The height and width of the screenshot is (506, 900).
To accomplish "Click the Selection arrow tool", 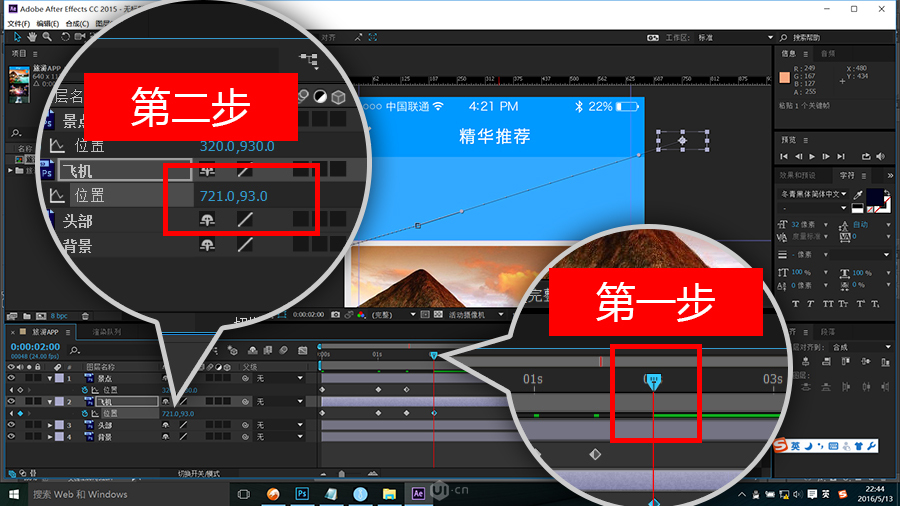I will pos(18,37).
